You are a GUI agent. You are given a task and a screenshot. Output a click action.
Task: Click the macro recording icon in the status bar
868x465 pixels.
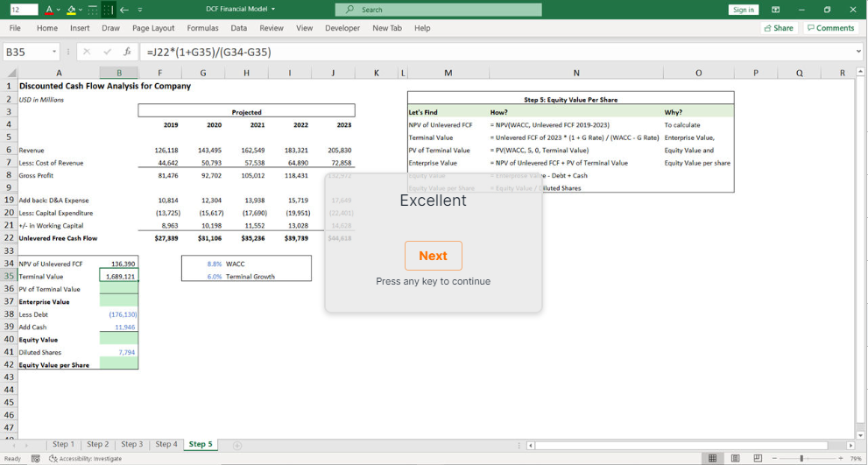pyautogui.click(x=36, y=458)
